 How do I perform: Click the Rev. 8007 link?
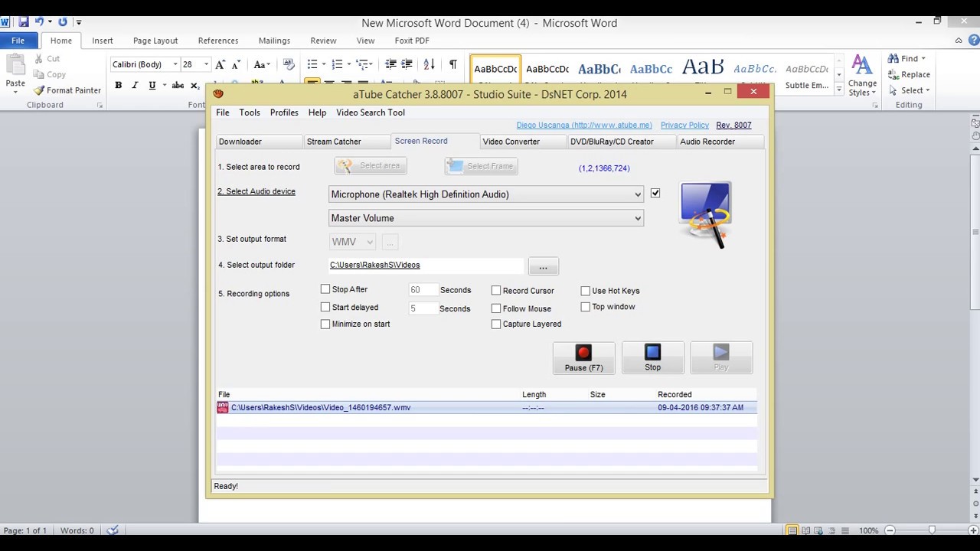(x=733, y=125)
